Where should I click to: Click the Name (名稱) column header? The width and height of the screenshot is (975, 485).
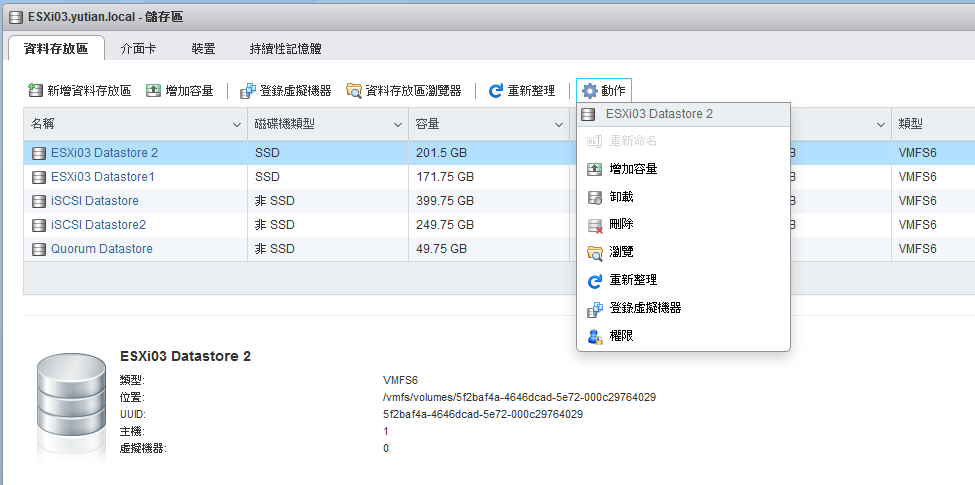(136, 124)
